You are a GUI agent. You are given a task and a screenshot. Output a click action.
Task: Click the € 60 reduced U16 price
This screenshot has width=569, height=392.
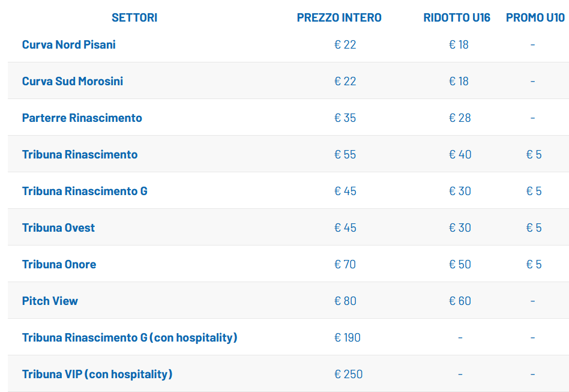(460, 301)
